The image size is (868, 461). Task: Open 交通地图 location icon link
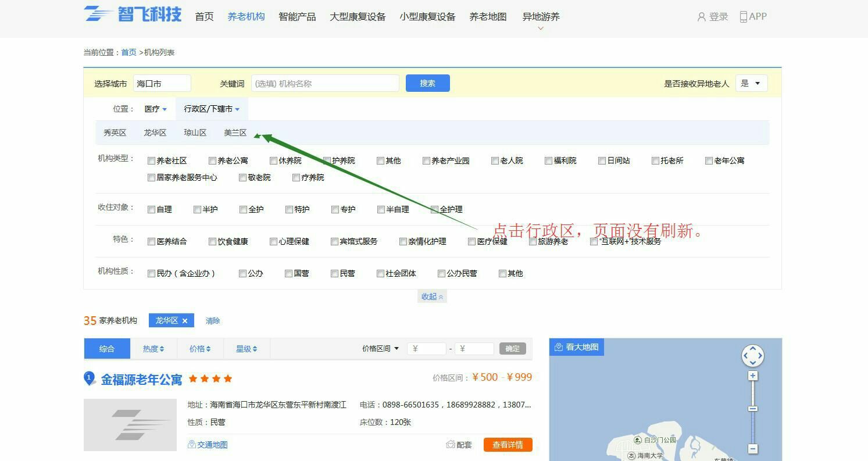click(x=192, y=445)
